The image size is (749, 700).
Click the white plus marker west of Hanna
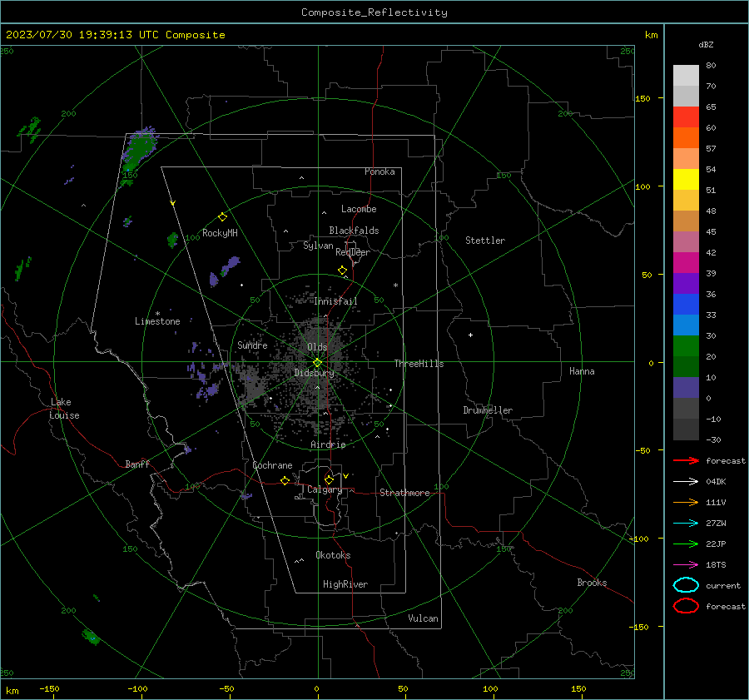[x=470, y=335]
